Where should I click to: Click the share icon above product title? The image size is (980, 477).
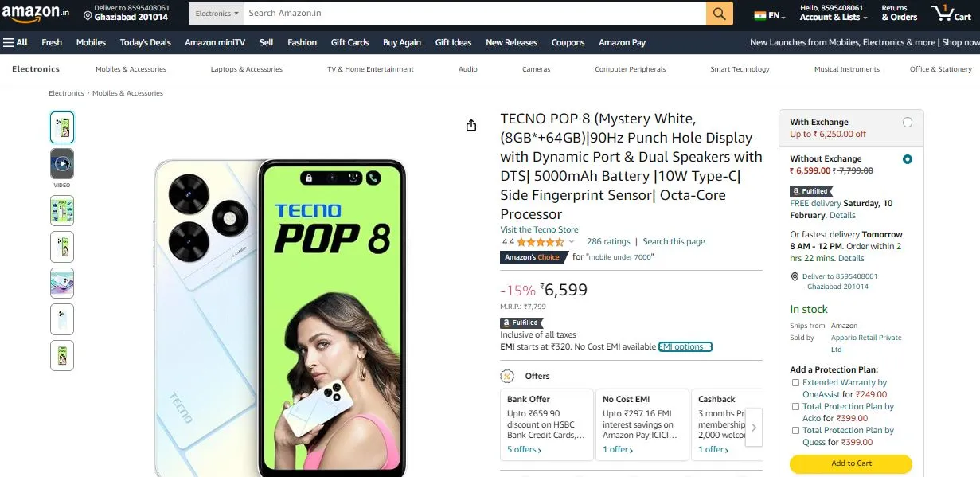(x=471, y=125)
